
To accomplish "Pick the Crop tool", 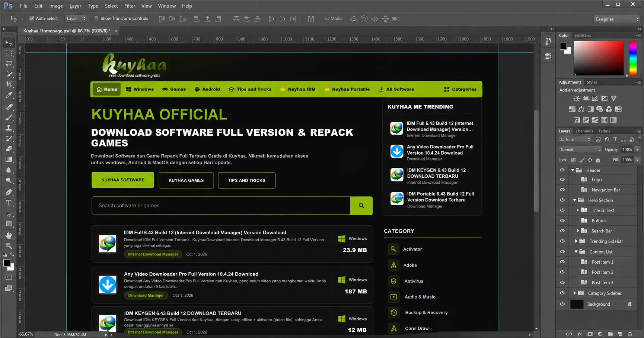I will (x=9, y=84).
